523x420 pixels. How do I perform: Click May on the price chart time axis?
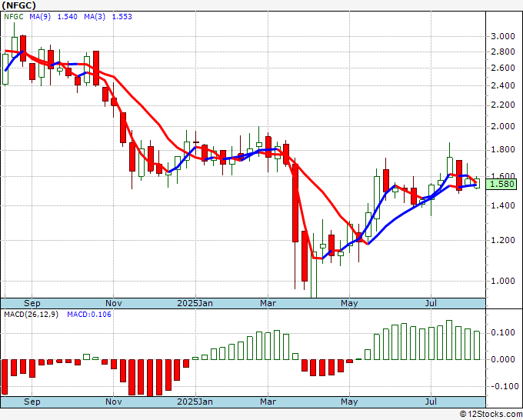pyautogui.click(x=349, y=303)
